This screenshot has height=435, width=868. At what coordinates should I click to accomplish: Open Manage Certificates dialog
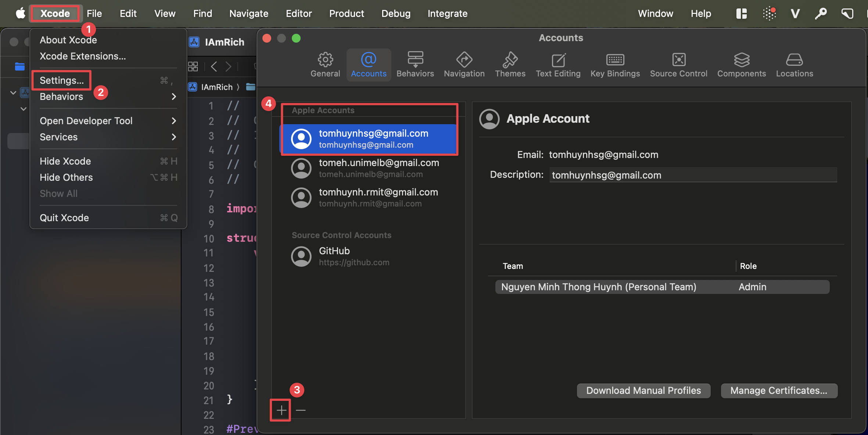coord(779,391)
